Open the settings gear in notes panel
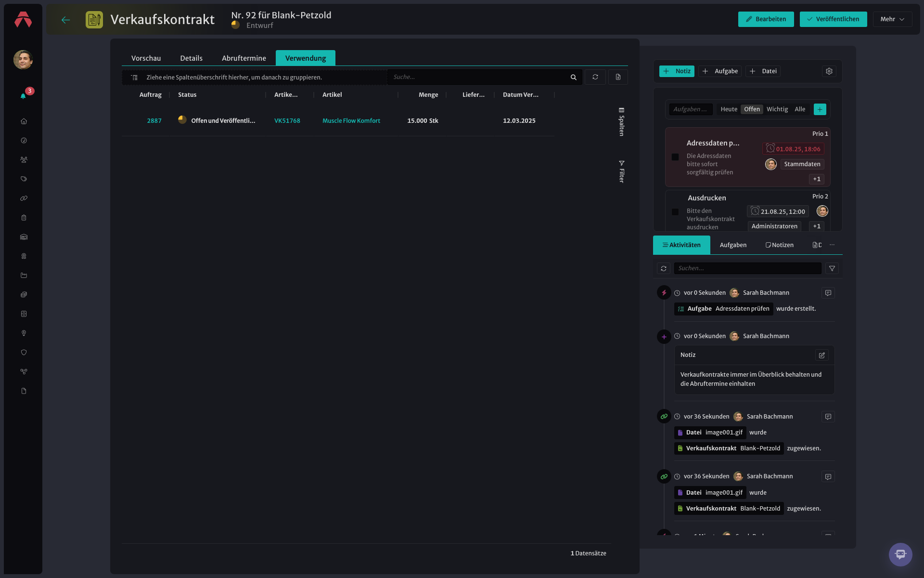Image resolution: width=924 pixels, height=578 pixels. pyautogui.click(x=829, y=71)
